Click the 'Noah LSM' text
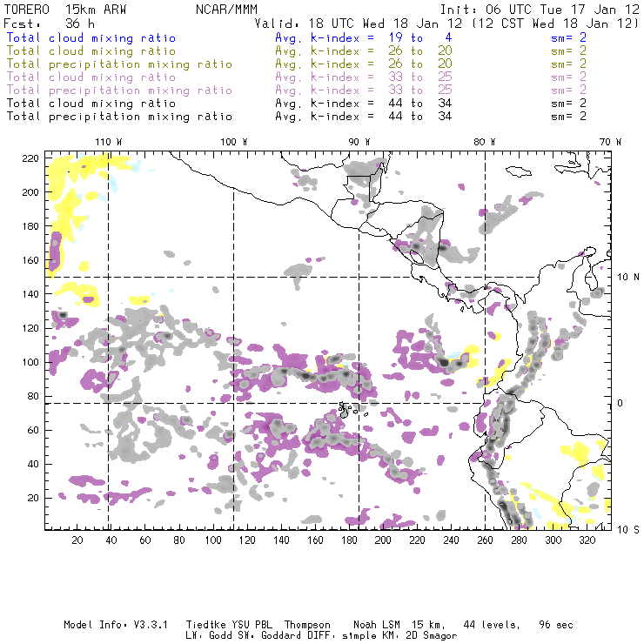 [377, 625]
